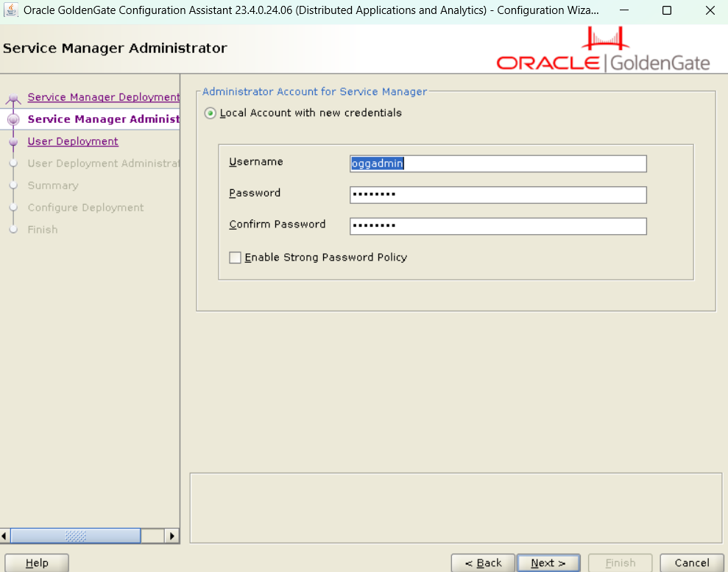This screenshot has height=572, width=728.
Task: Open Service Manager Deployment step link
Action: [104, 97]
